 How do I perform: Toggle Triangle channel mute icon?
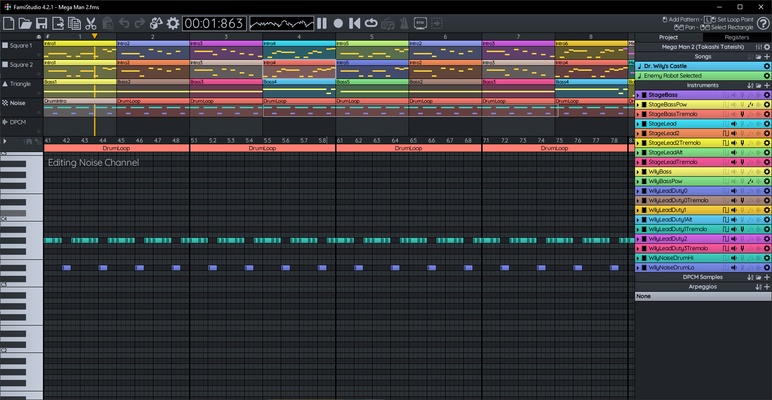(x=5, y=84)
